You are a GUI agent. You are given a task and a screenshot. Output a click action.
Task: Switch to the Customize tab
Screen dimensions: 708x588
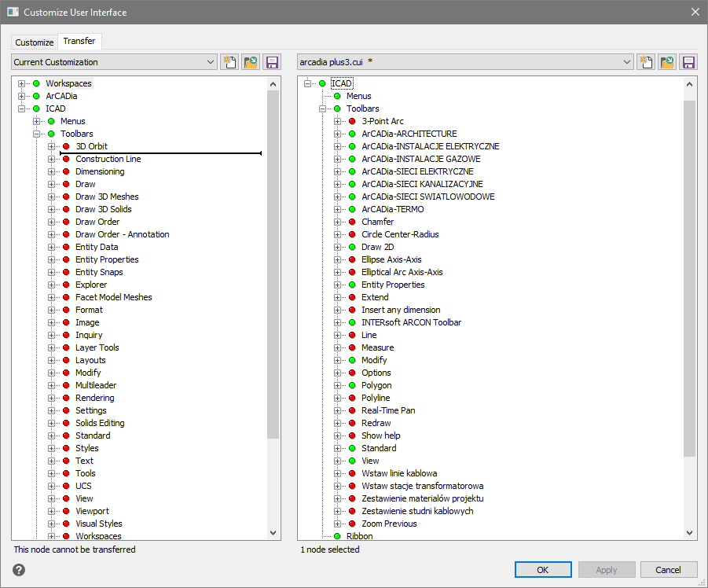click(35, 42)
